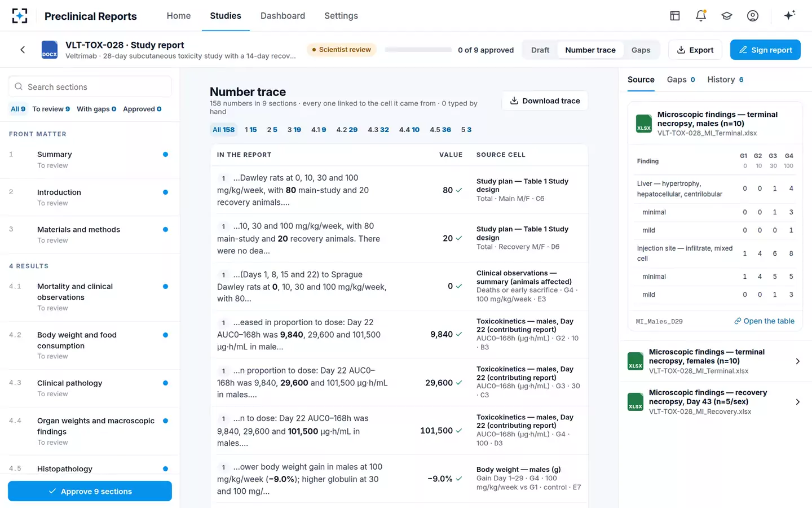Click the XLSX icon for recovery necropsy
The height and width of the screenshot is (508, 812).
tap(636, 402)
